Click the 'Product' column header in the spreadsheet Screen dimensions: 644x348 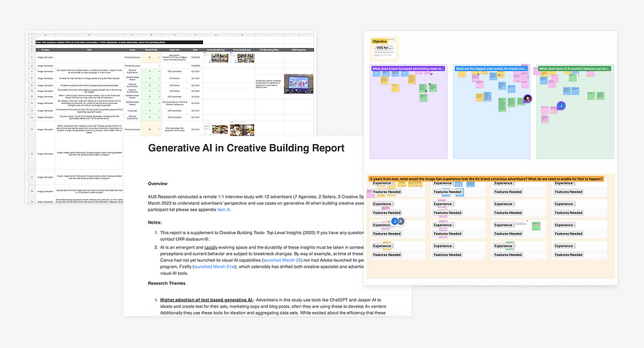45,50
